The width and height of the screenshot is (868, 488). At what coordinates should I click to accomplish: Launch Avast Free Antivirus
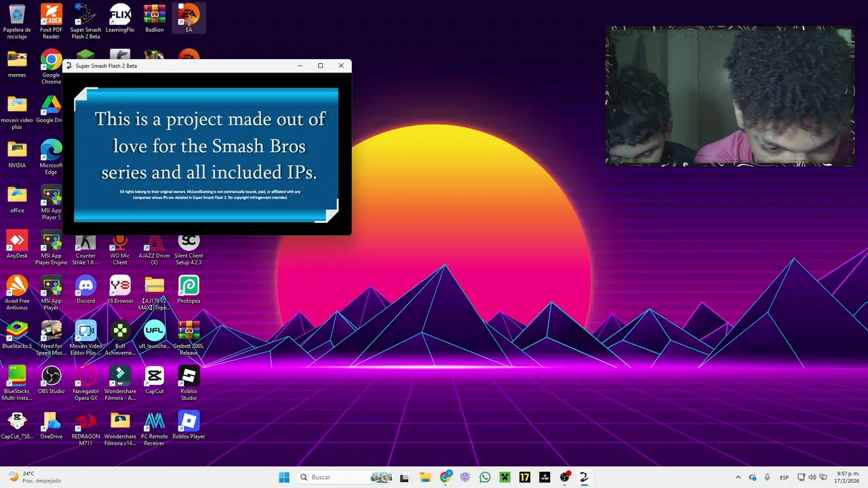pos(17,293)
